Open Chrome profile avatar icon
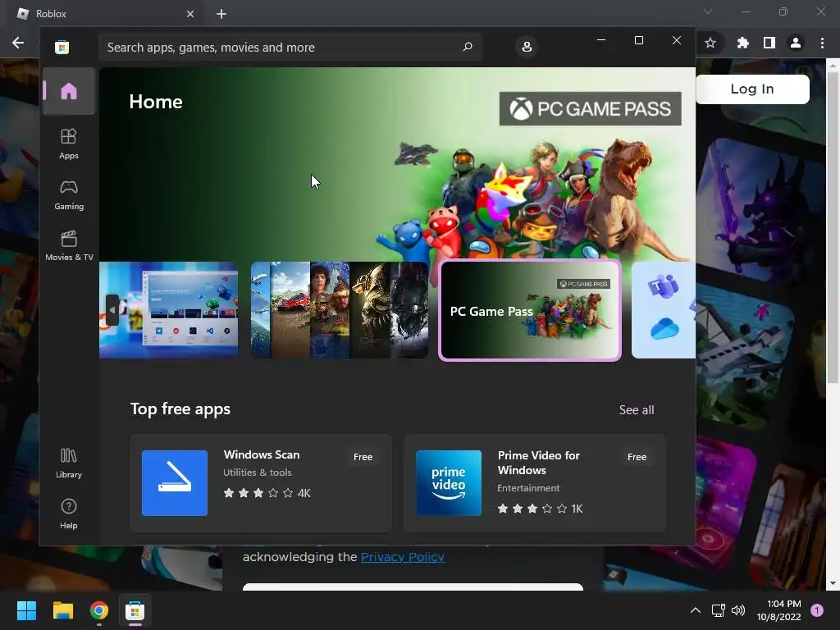840x630 pixels. click(796, 43)
